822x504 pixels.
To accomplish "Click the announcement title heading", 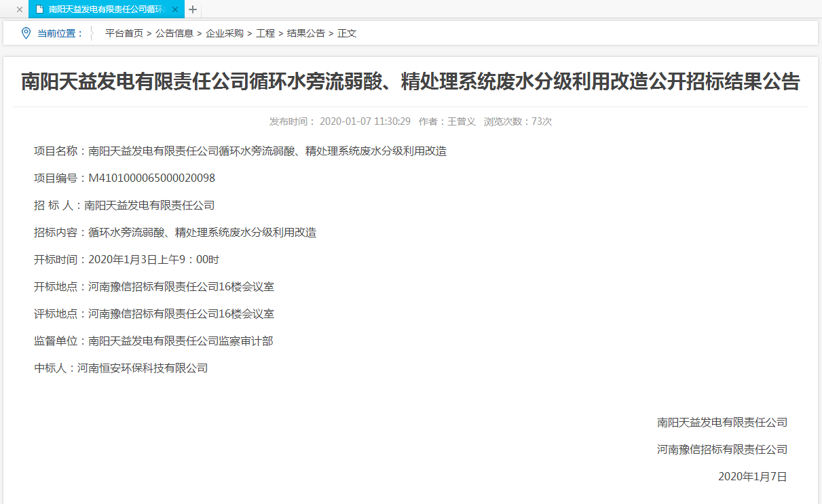I will [x=411, y=82].
